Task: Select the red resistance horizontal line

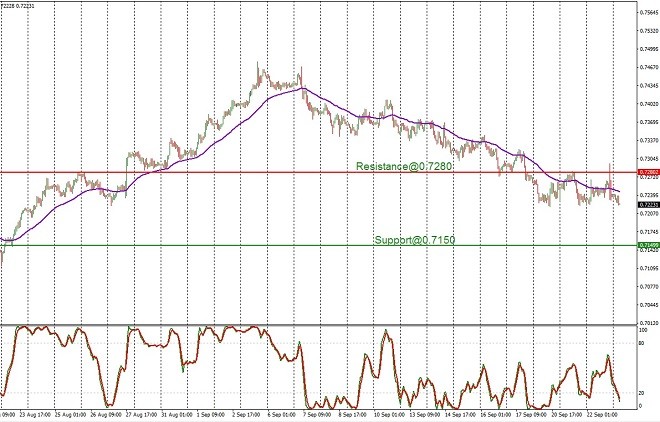Action: coord(319,172)
